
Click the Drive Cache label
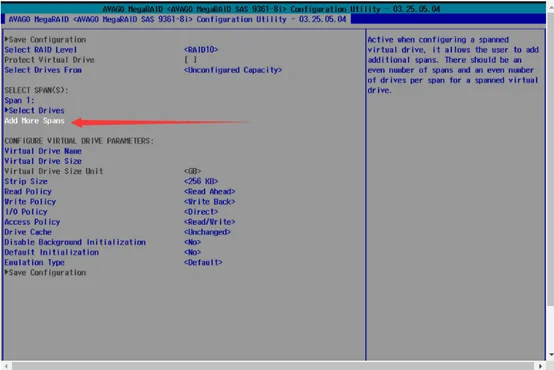click(x=28, y=232)
